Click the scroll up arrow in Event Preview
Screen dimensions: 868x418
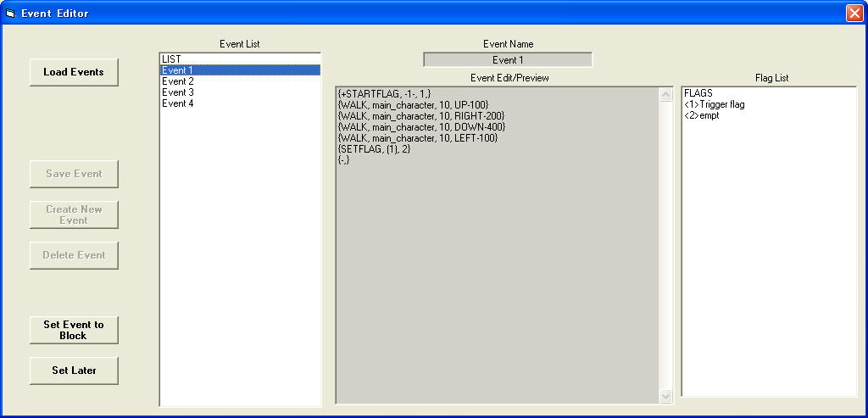[665, 95]
